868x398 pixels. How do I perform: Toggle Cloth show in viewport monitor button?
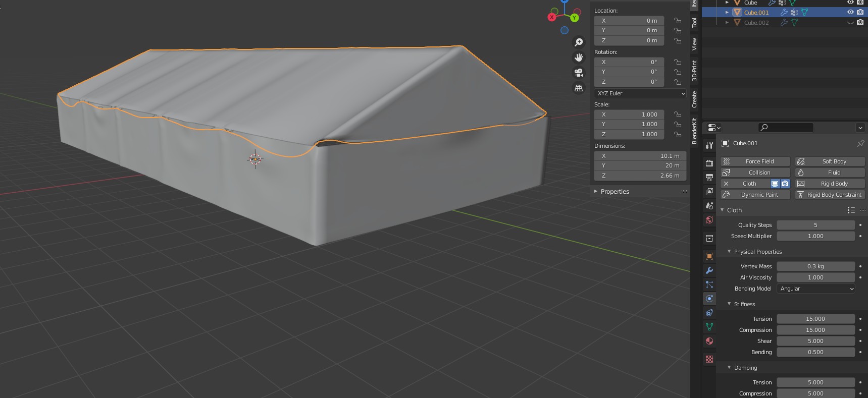pos(775,184)
